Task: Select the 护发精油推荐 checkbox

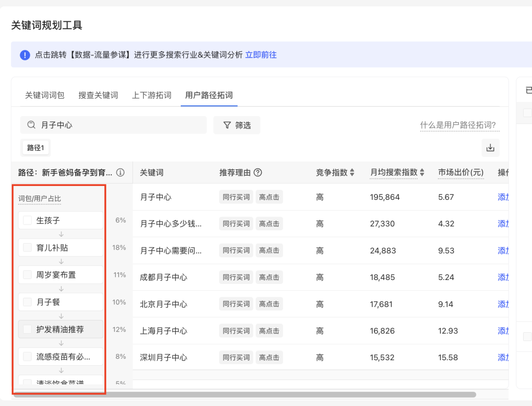Action: point(28,329)
